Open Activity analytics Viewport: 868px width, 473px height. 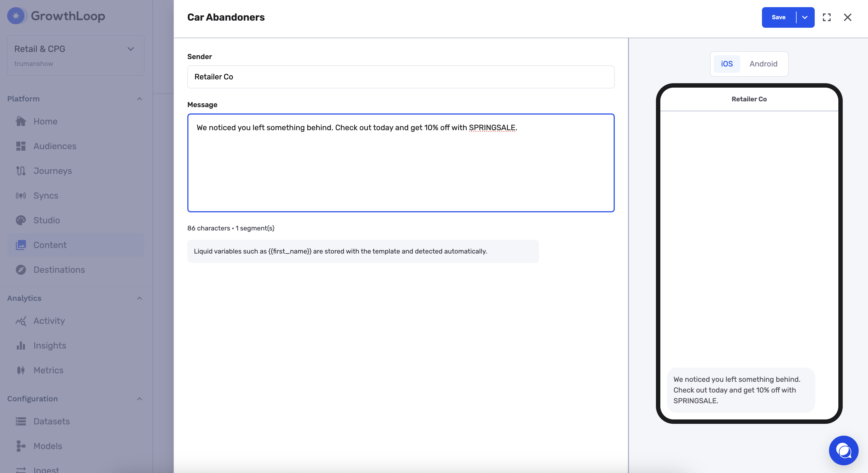tap(76, 321)
